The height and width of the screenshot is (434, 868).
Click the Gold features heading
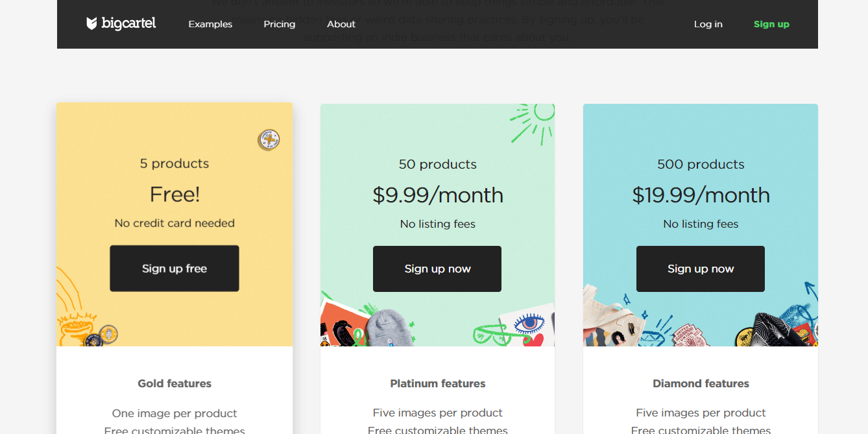tap(175, 383)
